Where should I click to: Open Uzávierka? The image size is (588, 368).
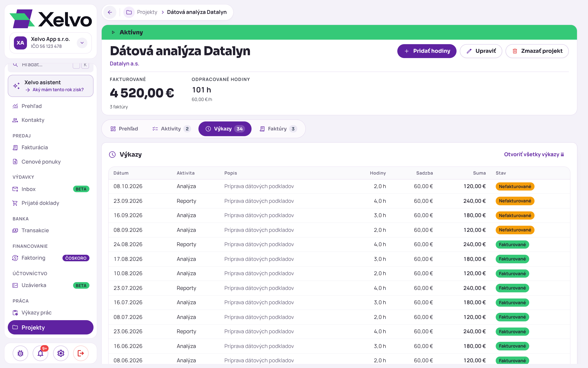[x=51, y=285]
